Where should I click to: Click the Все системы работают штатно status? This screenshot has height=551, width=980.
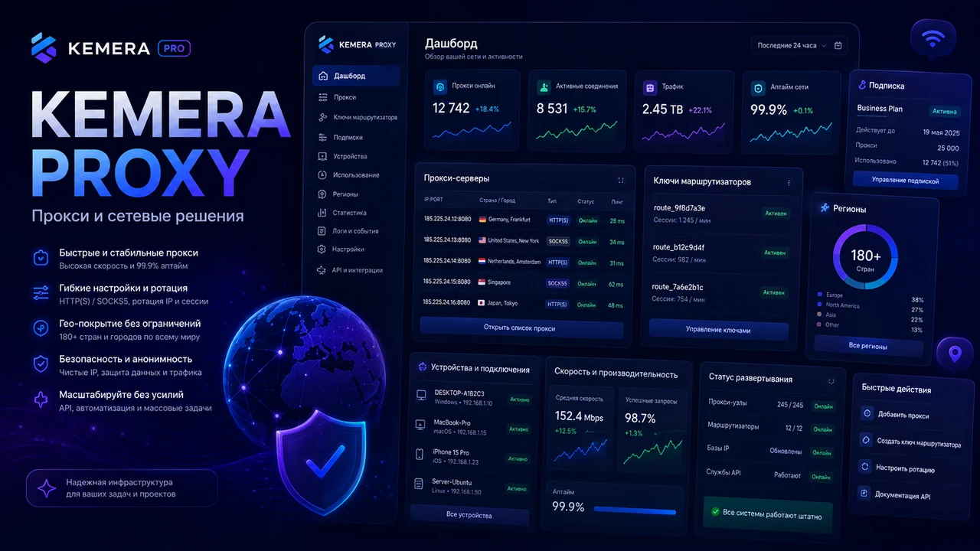[766, 514]
